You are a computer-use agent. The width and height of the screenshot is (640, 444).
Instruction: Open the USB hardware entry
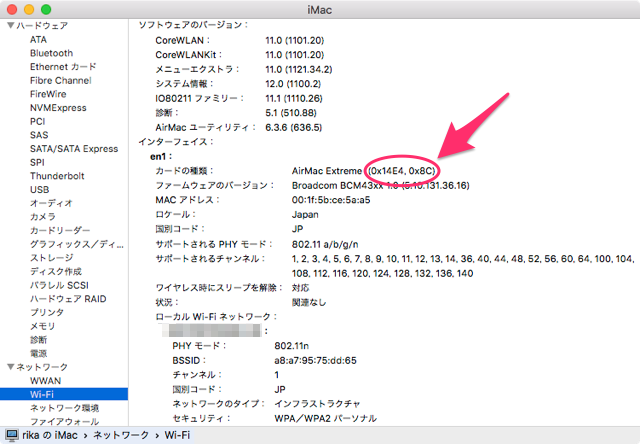[x=39, y=189]
